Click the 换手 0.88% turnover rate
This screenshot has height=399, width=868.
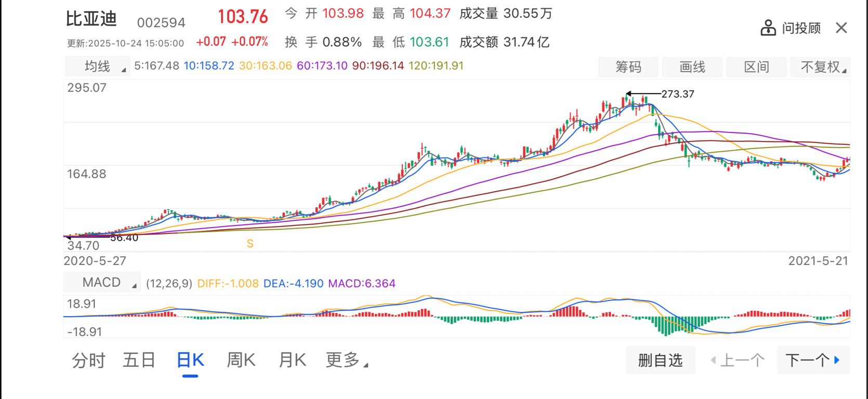click(323, 42)
